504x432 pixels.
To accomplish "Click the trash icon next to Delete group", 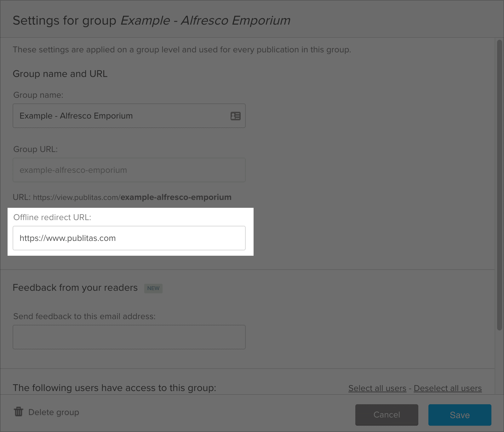I will pyautogui.click(x=18, y=412).
